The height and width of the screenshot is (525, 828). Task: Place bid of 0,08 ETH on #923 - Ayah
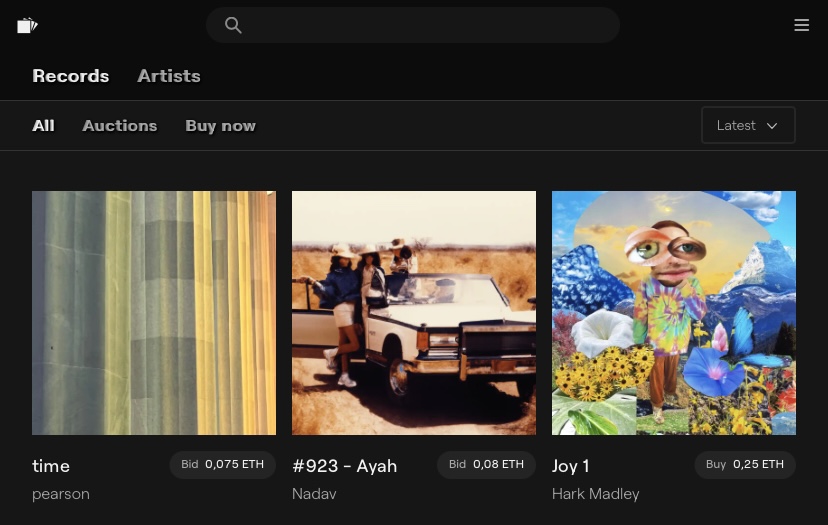click(x=486, y=465)
